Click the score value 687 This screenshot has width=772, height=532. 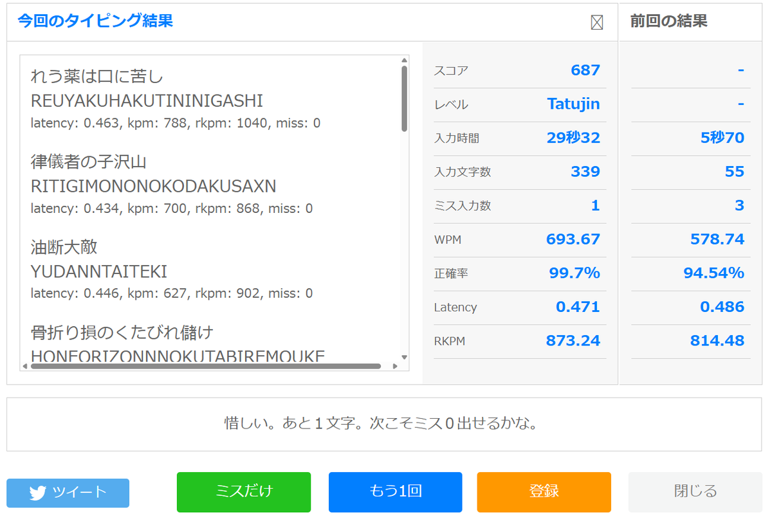point(585,70)
